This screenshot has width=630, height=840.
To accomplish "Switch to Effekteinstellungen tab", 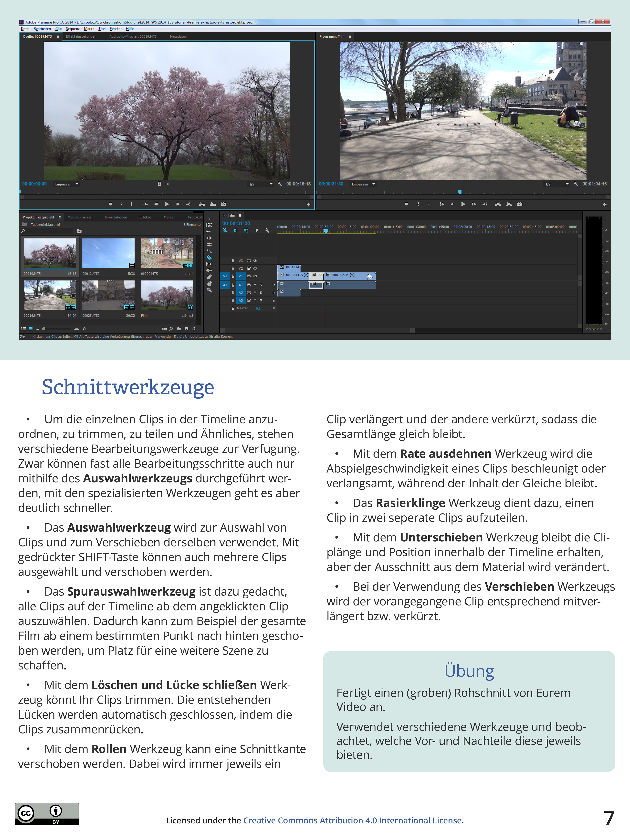I will pos(81,37).
